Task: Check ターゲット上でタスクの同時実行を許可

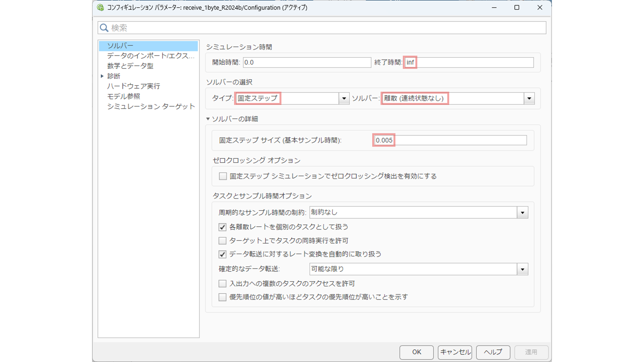Action: (223, 241)
